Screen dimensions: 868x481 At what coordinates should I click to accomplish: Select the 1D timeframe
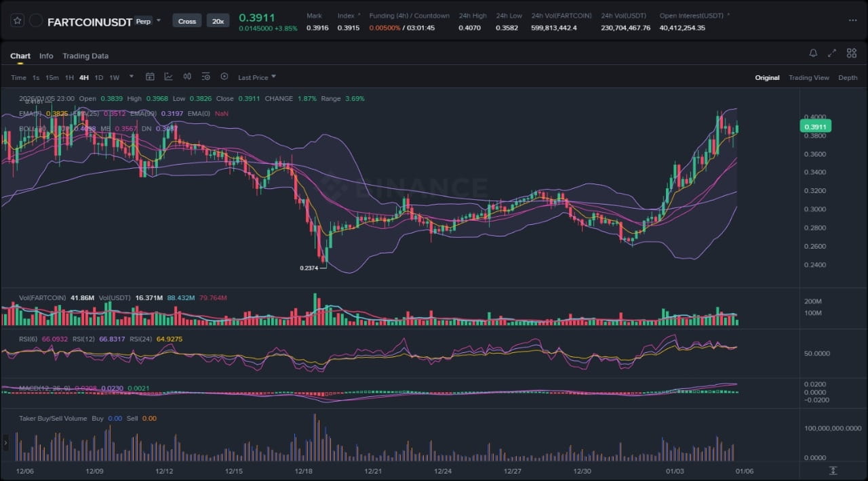[x=99, y=78]
